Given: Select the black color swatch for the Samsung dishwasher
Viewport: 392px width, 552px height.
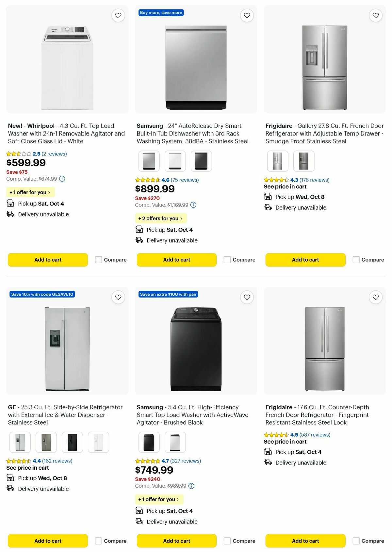Looking at the screenshot, I should click(201, 161).
